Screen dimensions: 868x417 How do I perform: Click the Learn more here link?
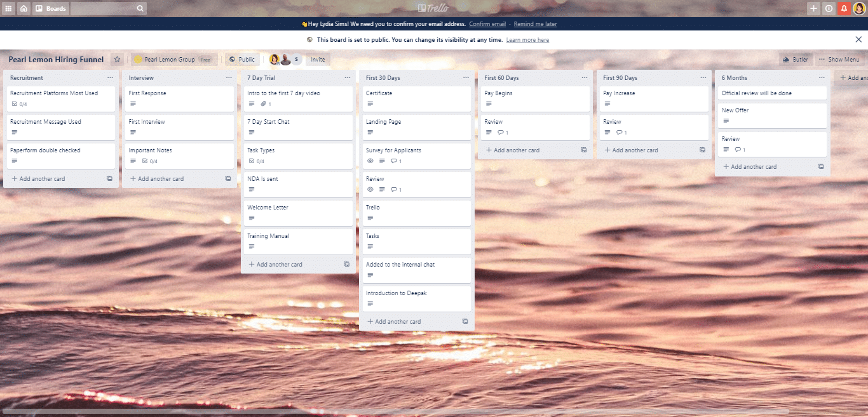coord(527,40)
